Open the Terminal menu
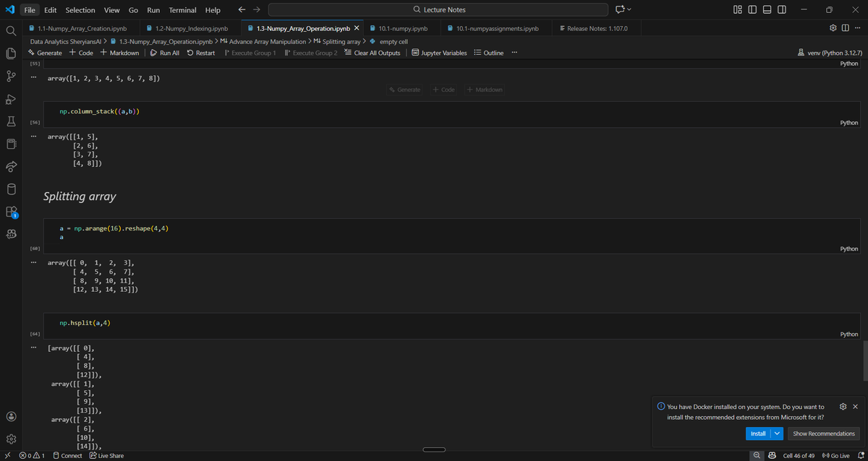The height and width of the screenshot is (461, 868). click(183, 10)
